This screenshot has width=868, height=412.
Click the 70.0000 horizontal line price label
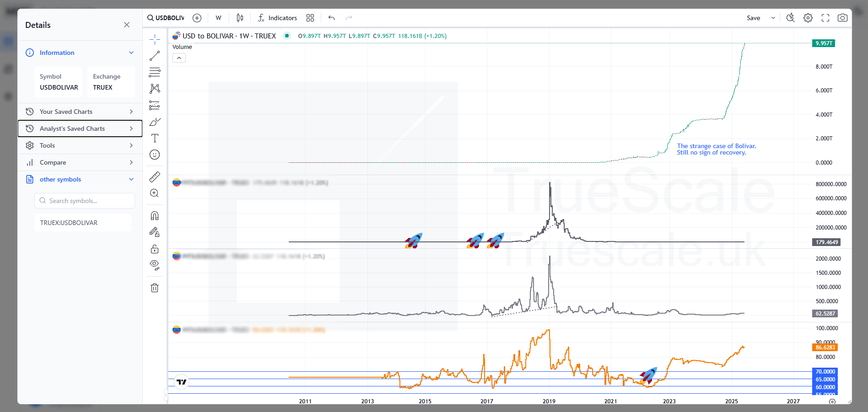825,372
